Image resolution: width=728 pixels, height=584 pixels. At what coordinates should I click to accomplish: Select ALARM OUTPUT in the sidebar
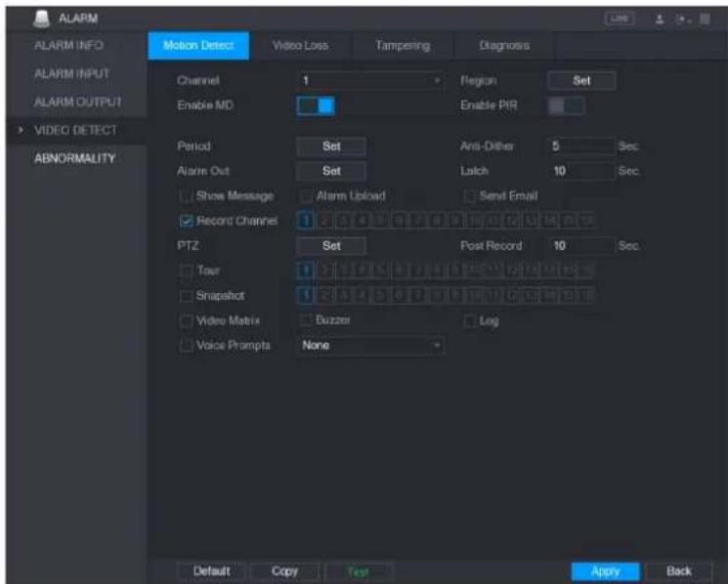[x=78, y=102]
